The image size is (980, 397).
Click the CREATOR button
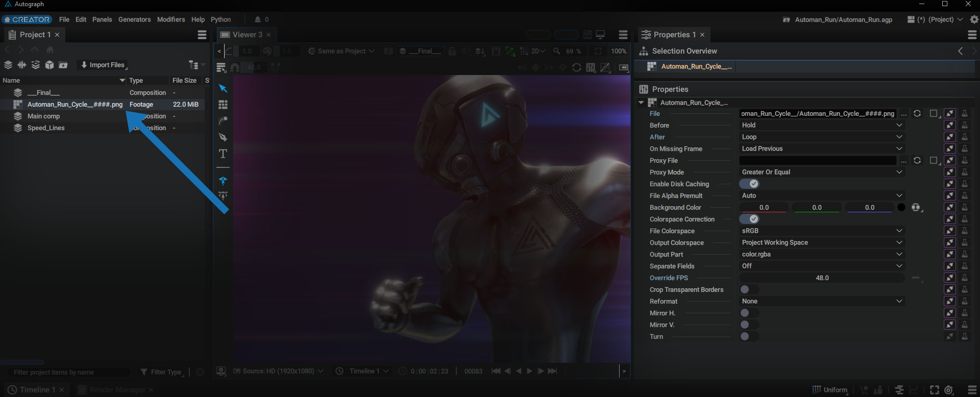click(27, 19)
